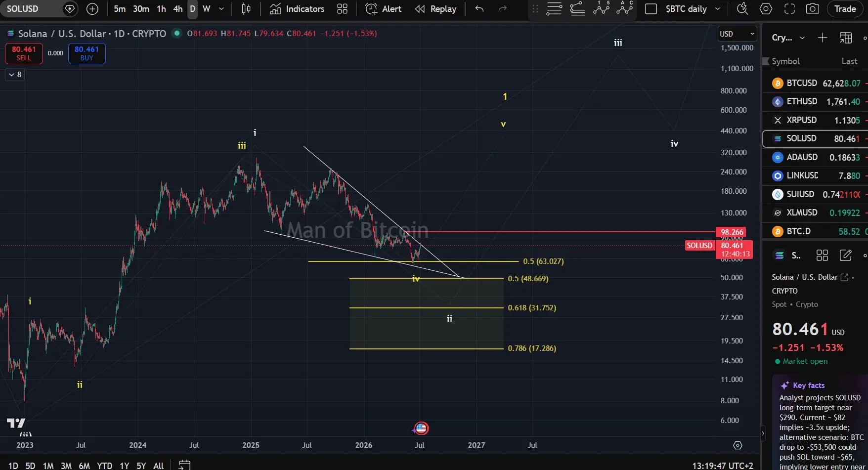Enter fullscreen mode

(789, 9)
